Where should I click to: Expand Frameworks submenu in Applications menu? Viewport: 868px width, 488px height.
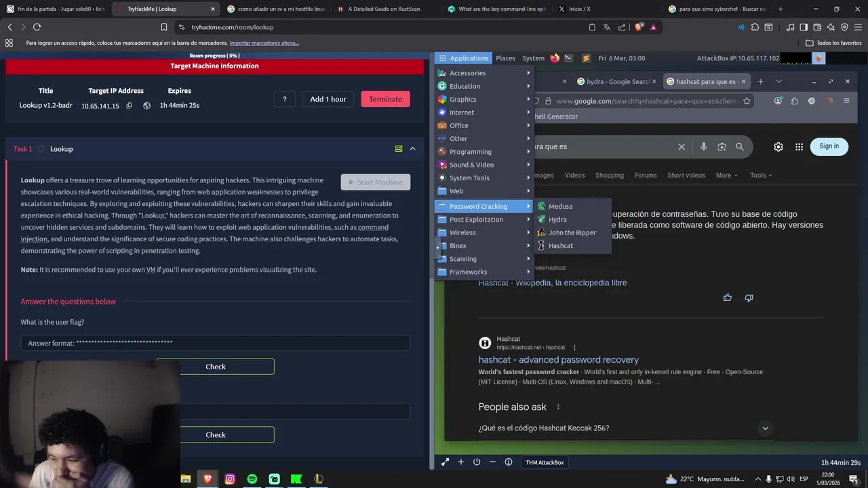pyautogui.click(x=484, y=272)
